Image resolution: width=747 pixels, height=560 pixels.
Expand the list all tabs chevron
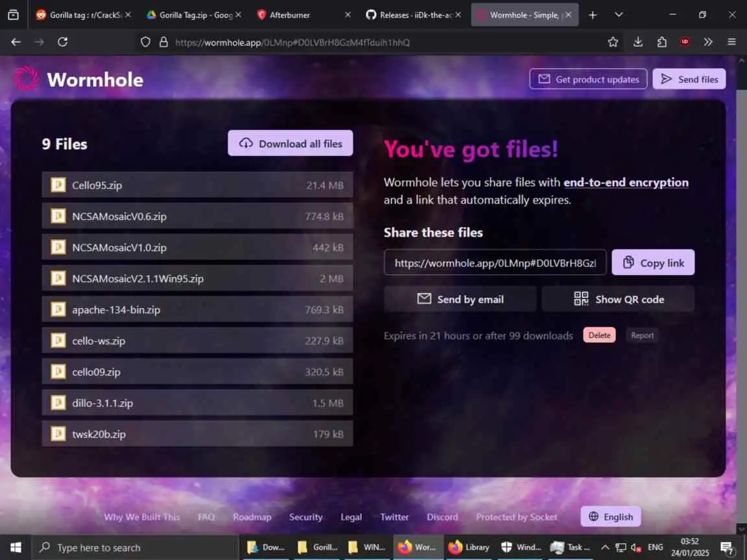(x=619, y=15)
